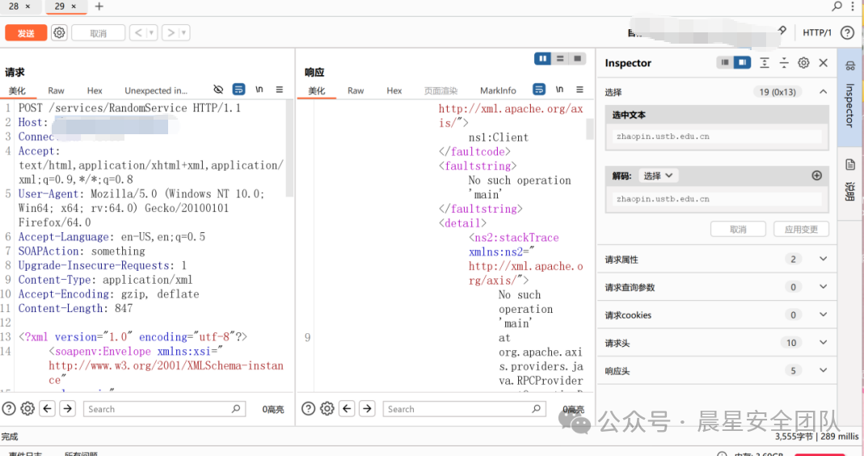The height and width of the screenshot is (456, 868).
Task: Focus the request Search field
Action: (x=164, y=409)
